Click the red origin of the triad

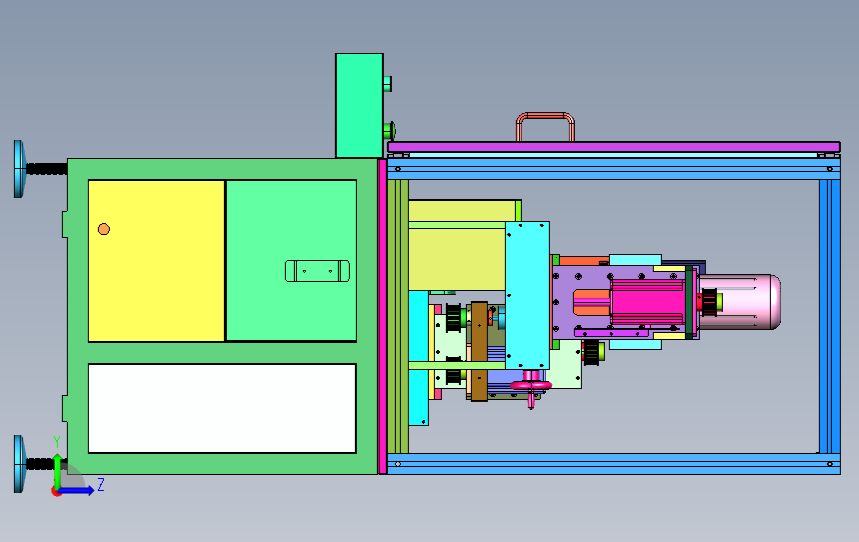56,490
